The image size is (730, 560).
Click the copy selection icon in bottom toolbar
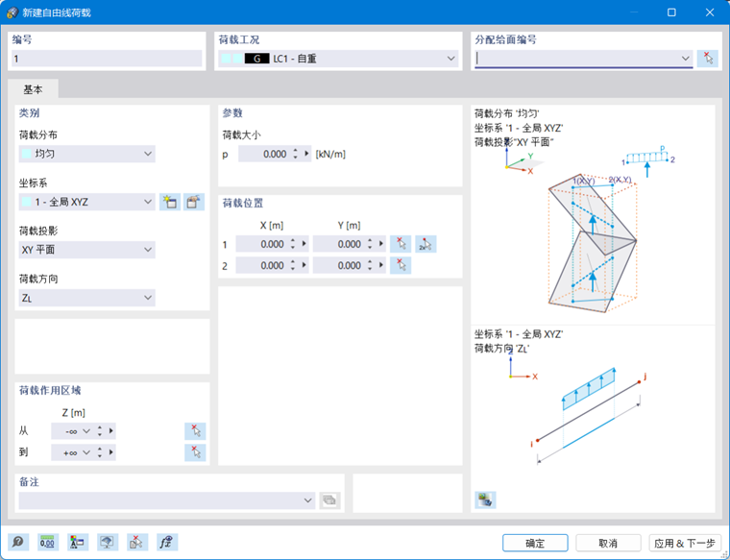point(136,542)
